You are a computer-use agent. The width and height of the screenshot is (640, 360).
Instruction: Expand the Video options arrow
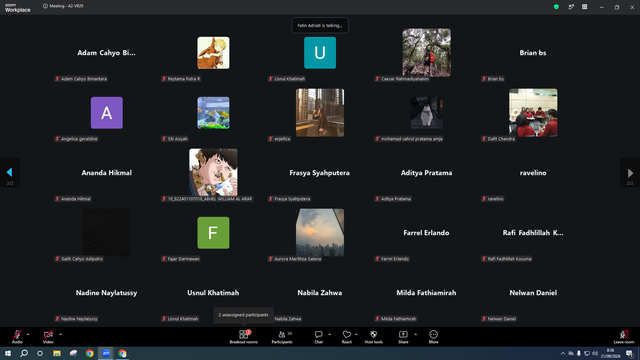click(60, 334)
